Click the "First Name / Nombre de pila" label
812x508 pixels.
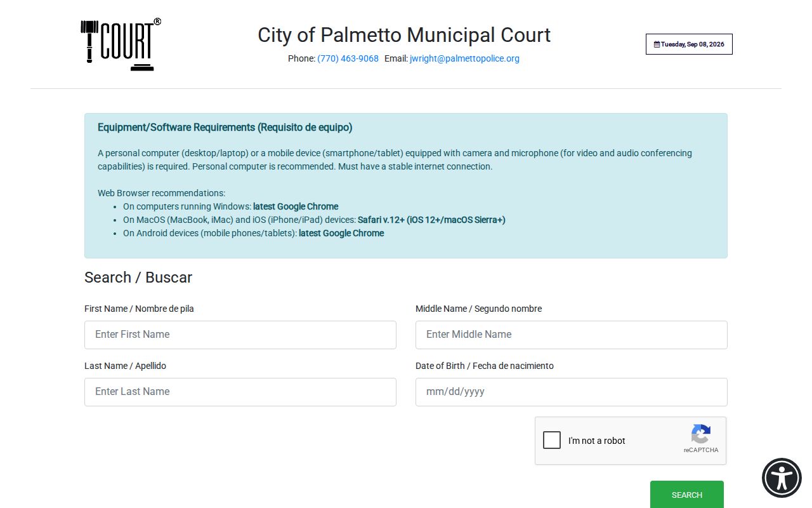[139, 309]
